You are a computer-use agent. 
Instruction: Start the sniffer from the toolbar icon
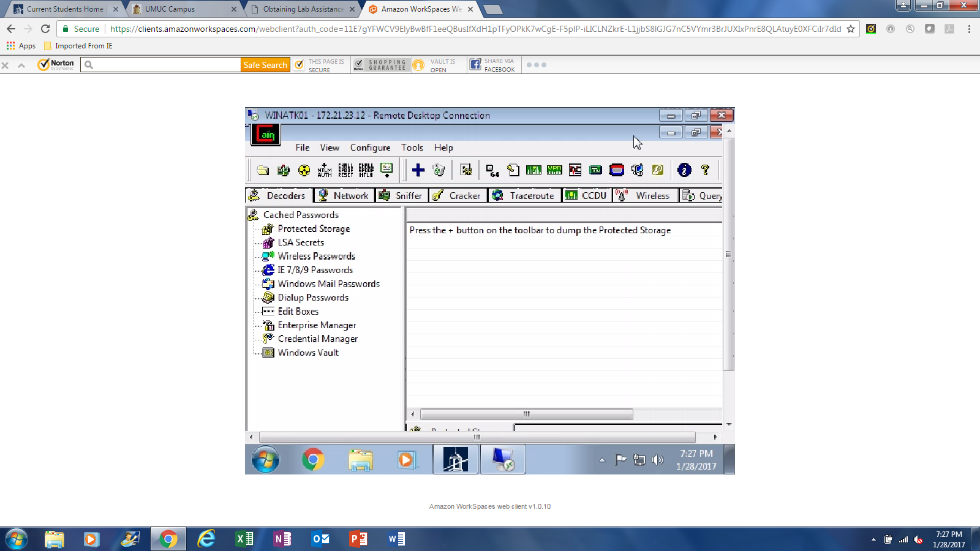(284, 170)
